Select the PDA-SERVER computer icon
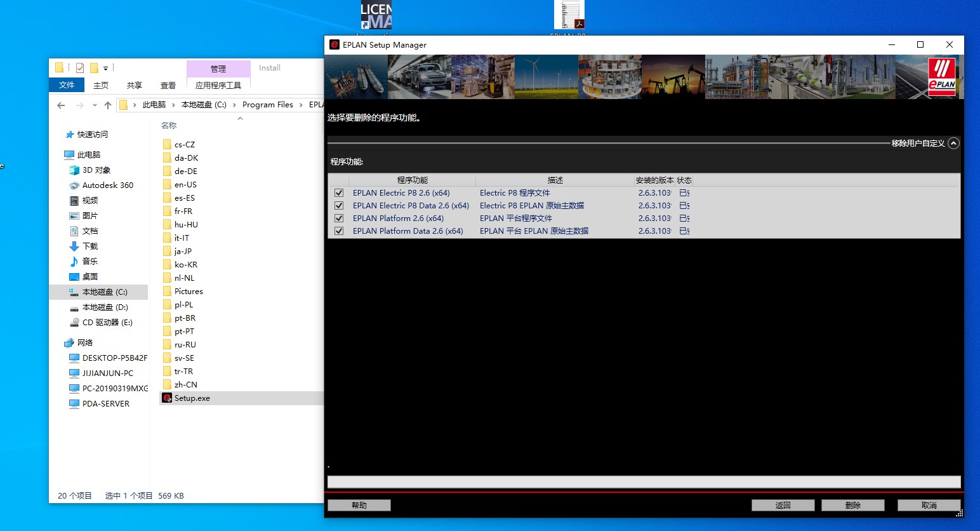The width and height of the screenshot is (980, 531). click(x=74, y=404)
